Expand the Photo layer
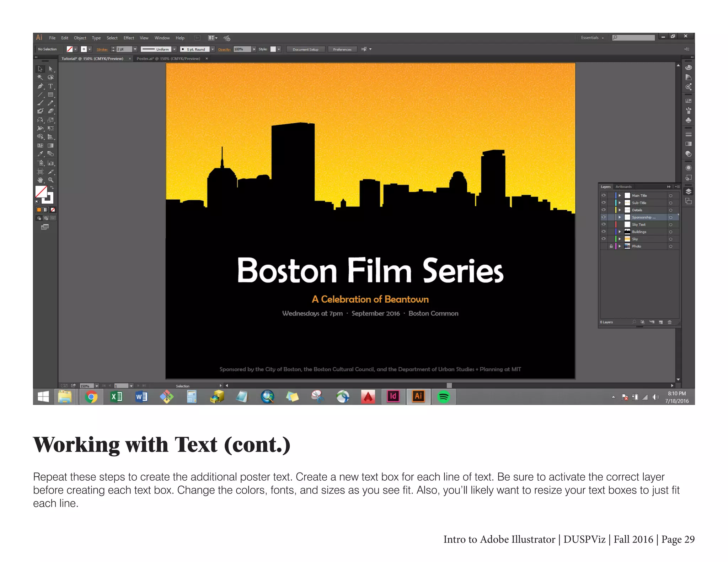This screenshot has width=728, height=562. 620,246
